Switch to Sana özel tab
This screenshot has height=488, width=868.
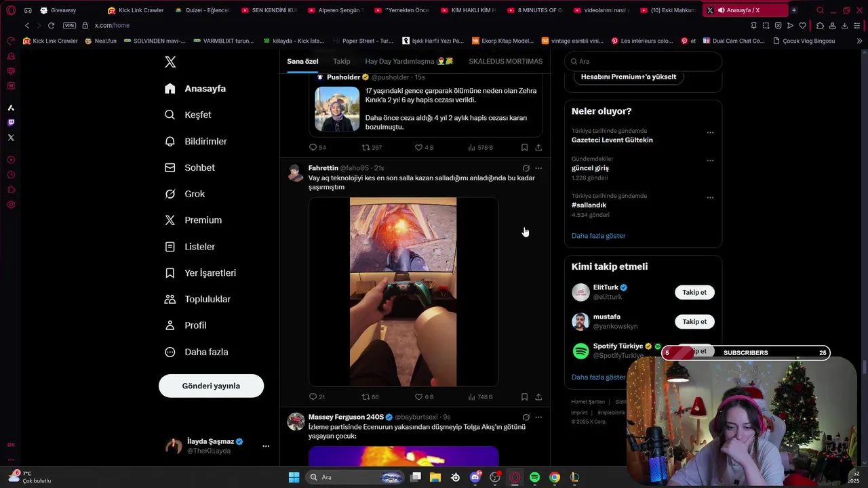pyautogui.click(x=302, y=61)
